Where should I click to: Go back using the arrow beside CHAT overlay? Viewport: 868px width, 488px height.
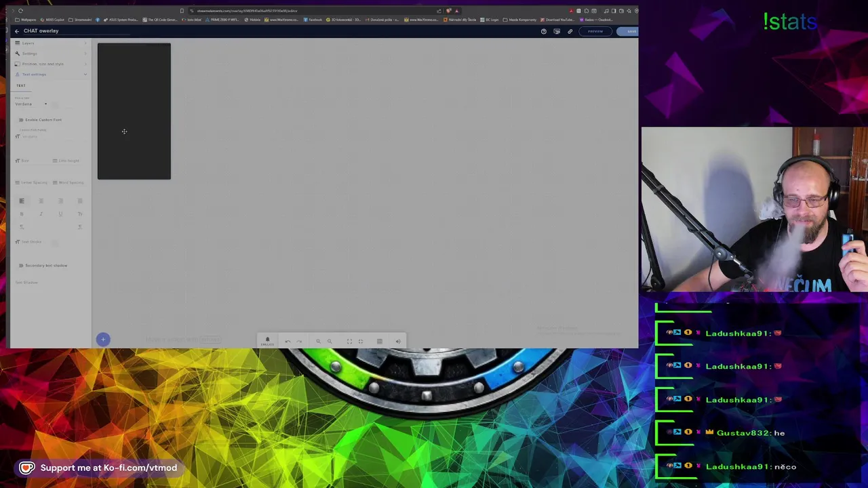click(17, 31)
